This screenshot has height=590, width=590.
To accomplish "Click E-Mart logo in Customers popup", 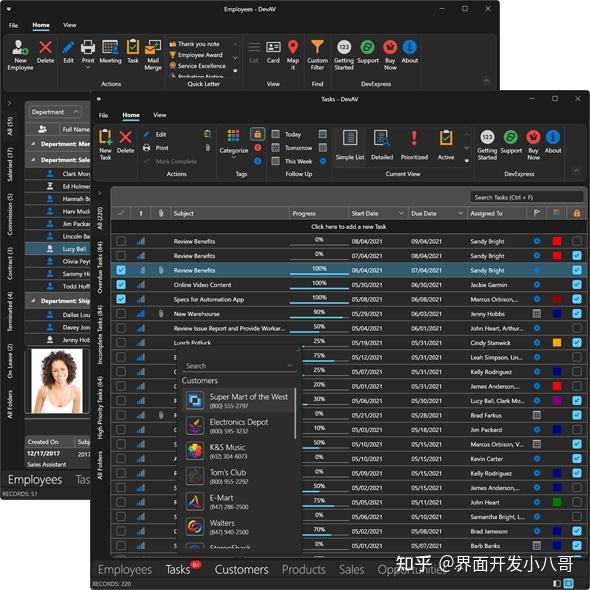I will [x=195, y=501].
